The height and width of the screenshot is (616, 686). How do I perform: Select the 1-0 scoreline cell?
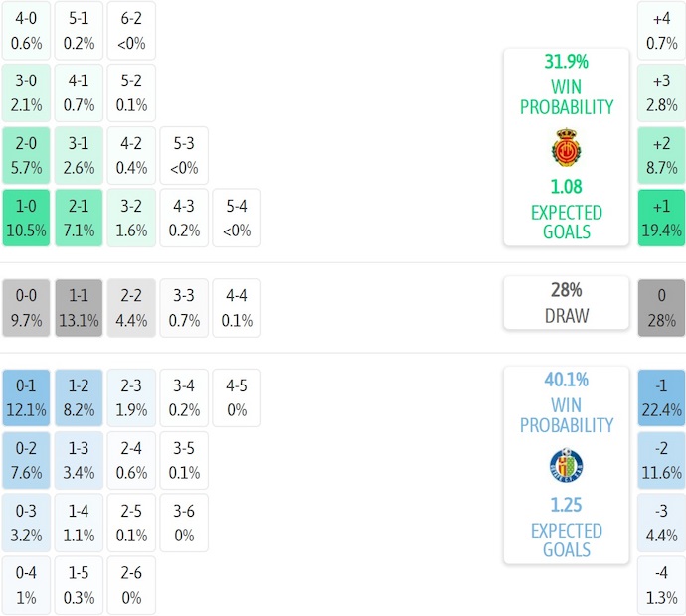[26, 219]
